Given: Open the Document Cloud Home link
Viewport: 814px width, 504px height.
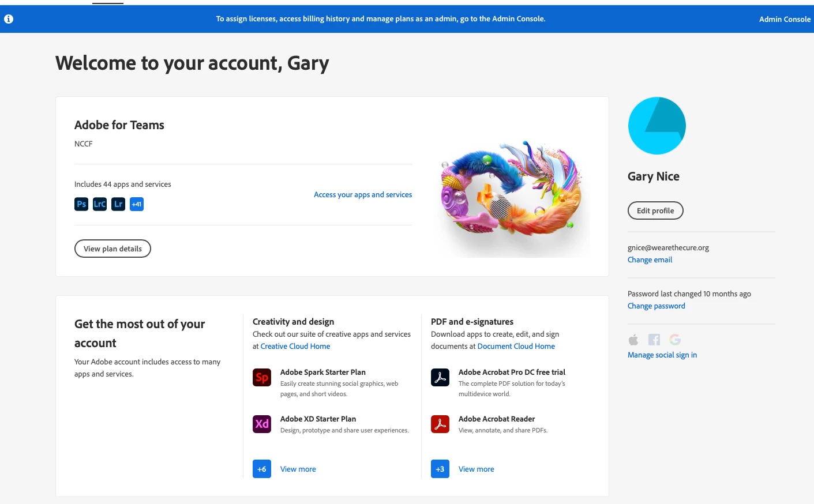Looking at the screenshot, I should point(516,347).
